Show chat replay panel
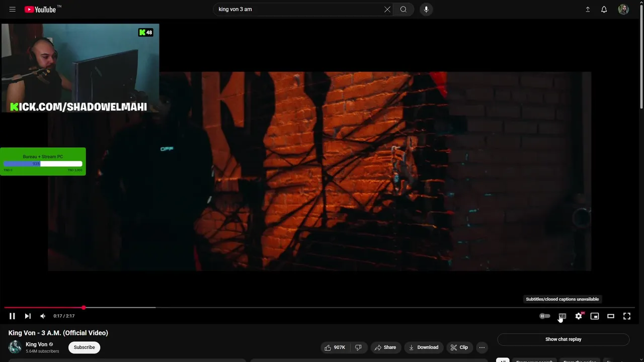Screen dimensions: 644x362 click(563, 339)
